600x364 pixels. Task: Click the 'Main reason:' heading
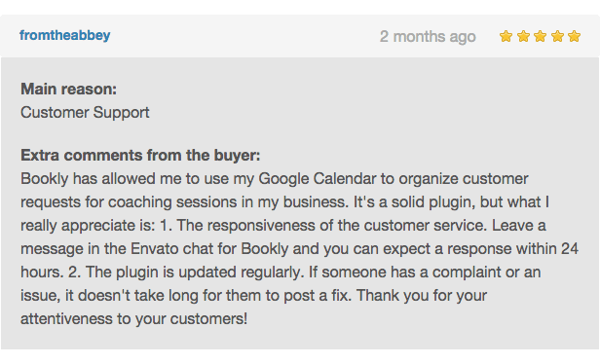coord(68,90)
